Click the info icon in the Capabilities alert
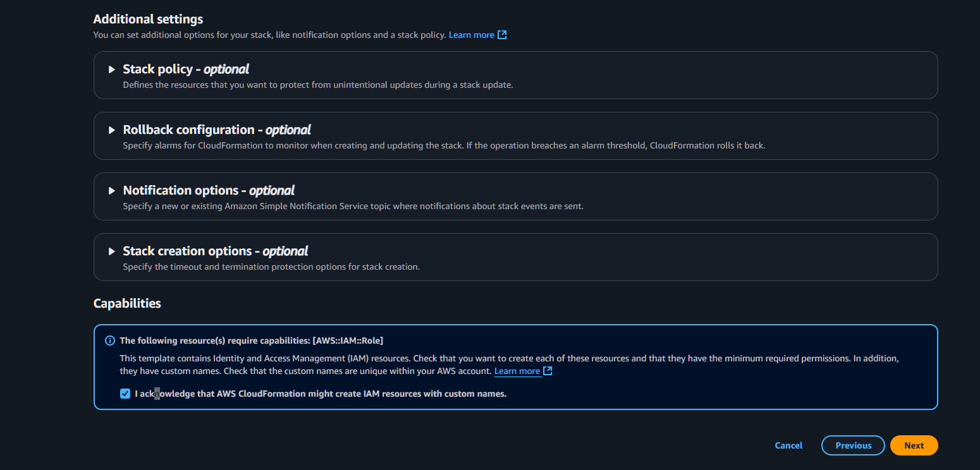Screen dimensions: 980x470 (x=110, y=340)
